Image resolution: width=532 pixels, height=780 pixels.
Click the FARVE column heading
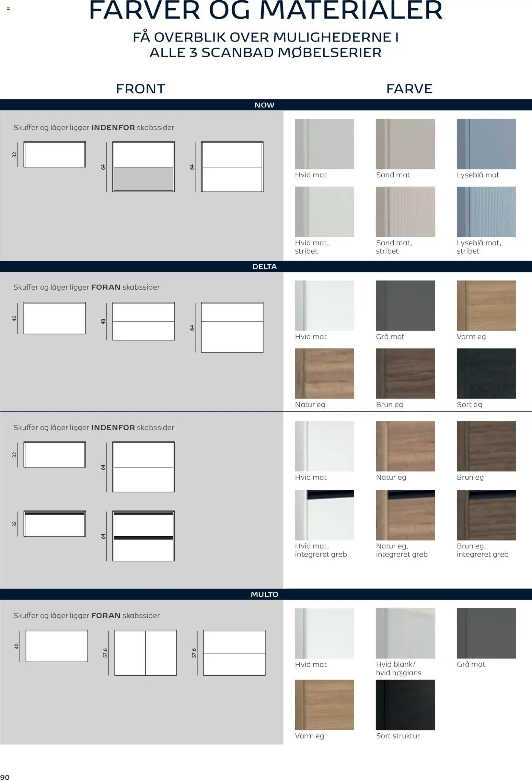[409, 89]
